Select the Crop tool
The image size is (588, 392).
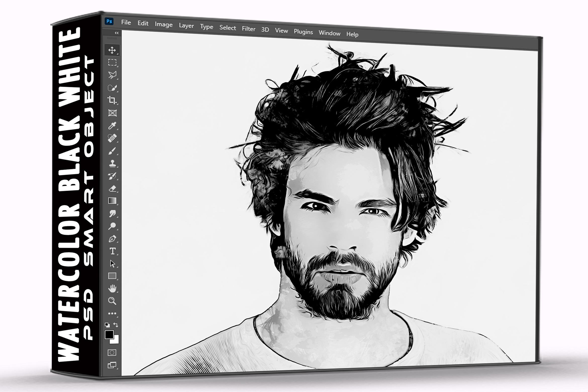112,100
